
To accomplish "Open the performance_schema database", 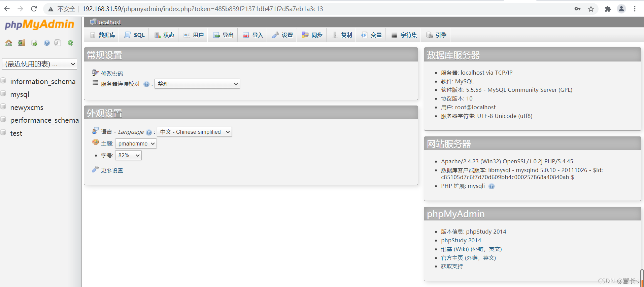I will (44, 120).
